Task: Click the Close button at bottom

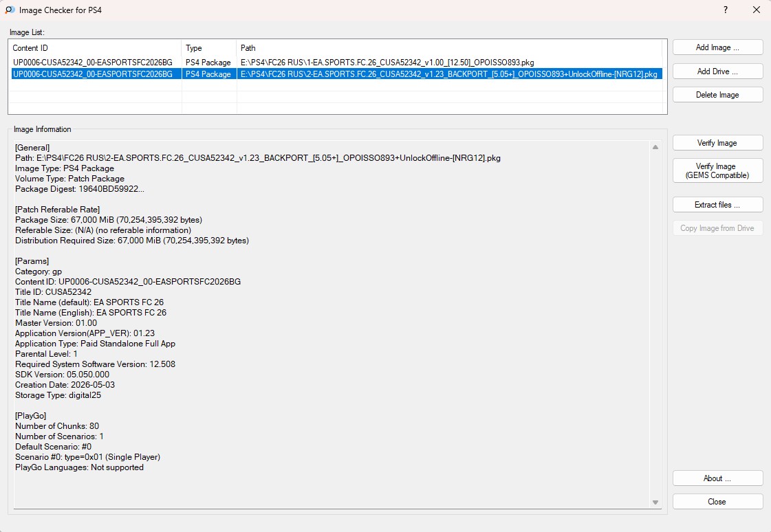Action: click(717, 502)
